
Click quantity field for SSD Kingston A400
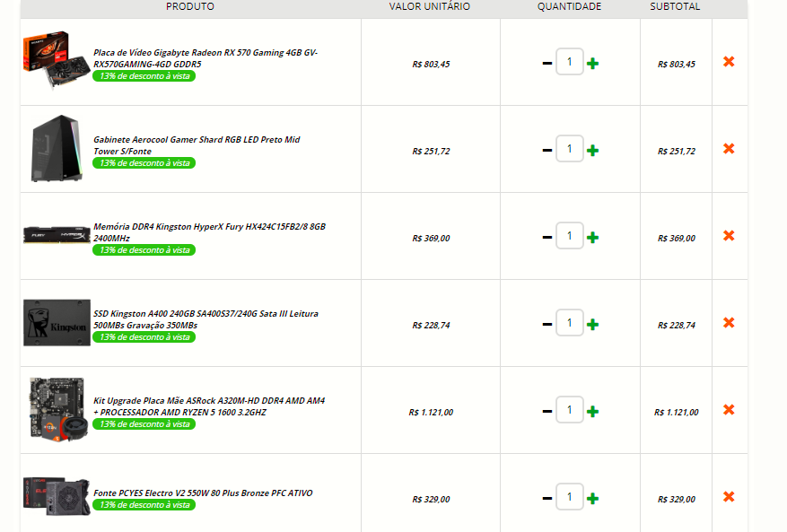(570, 323)
